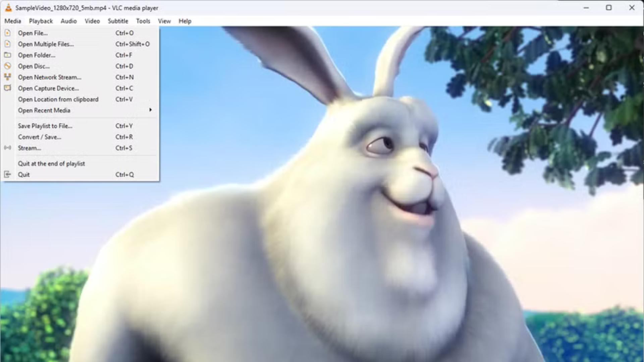644x362 pixels.
Task: Open the Playback menu
Action: point(41,21)
